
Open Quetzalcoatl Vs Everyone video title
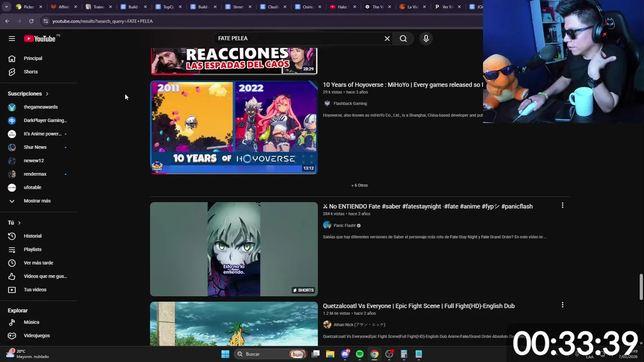click(x=419, y=306)
